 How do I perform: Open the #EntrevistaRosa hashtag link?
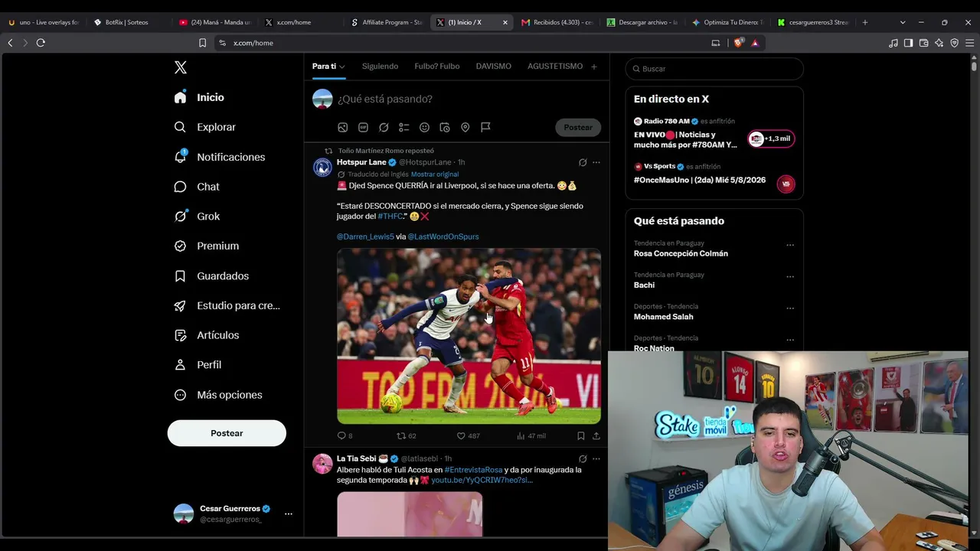[x=473, y=470]
